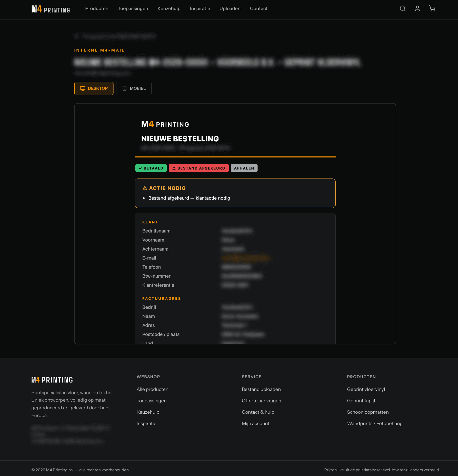Open the Producten menu
This screenshot has height=476, width=458.
click(97, 8)
